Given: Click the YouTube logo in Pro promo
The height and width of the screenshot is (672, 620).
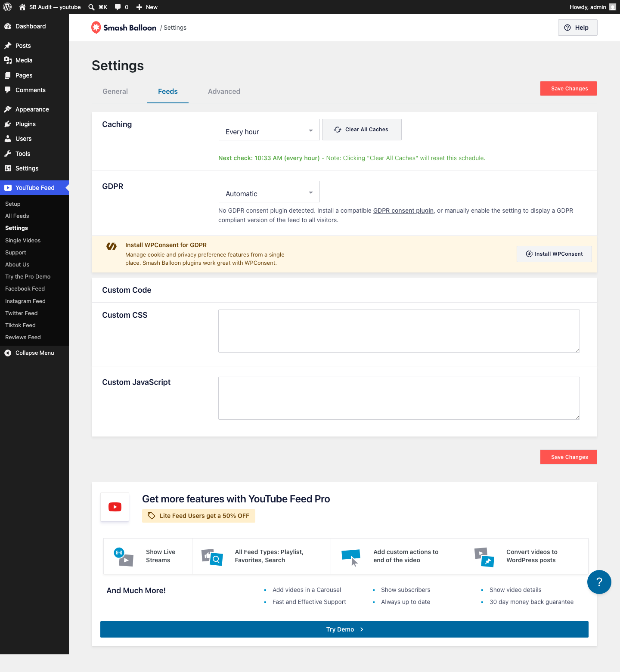Looking at the screenshot, I should (x=115, y=507).
